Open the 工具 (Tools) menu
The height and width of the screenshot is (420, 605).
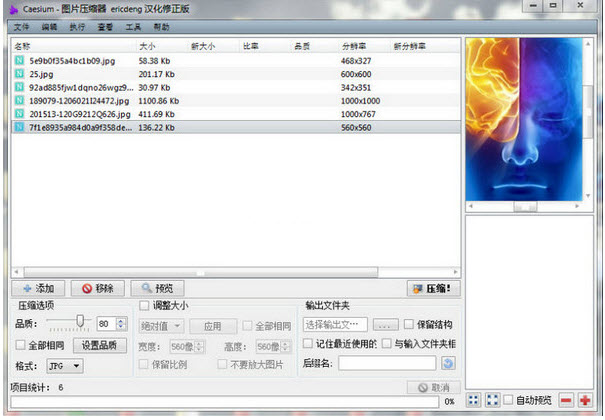tap(133, 26)
